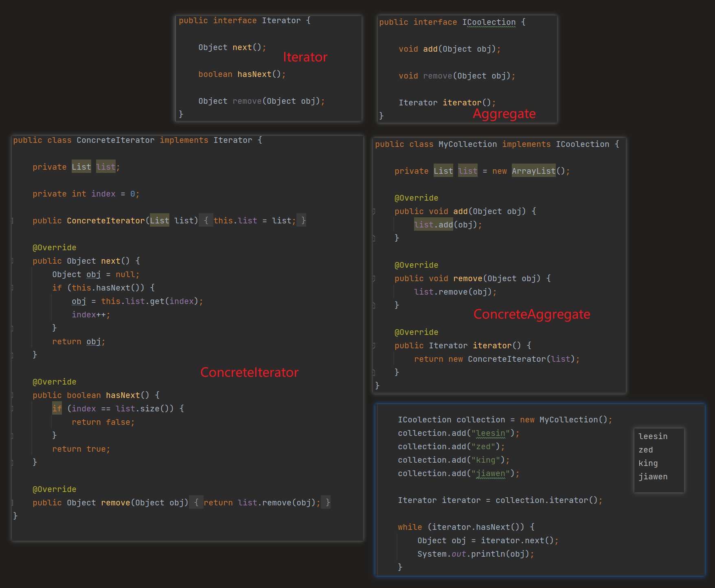Screen dimensions: 715x588
Task: Collapse the remove method in MyCollection gutter
Action: pyautogui.click(x=374, y=279)
